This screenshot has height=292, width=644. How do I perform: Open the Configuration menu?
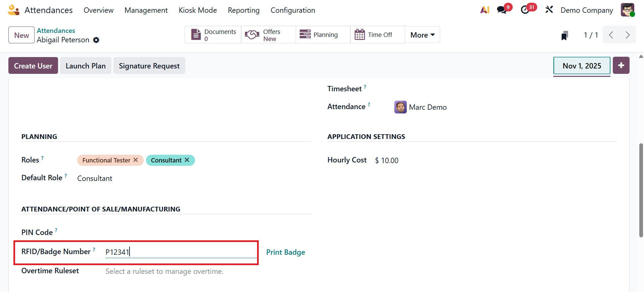pyautogui.click(x=293, y=10)
